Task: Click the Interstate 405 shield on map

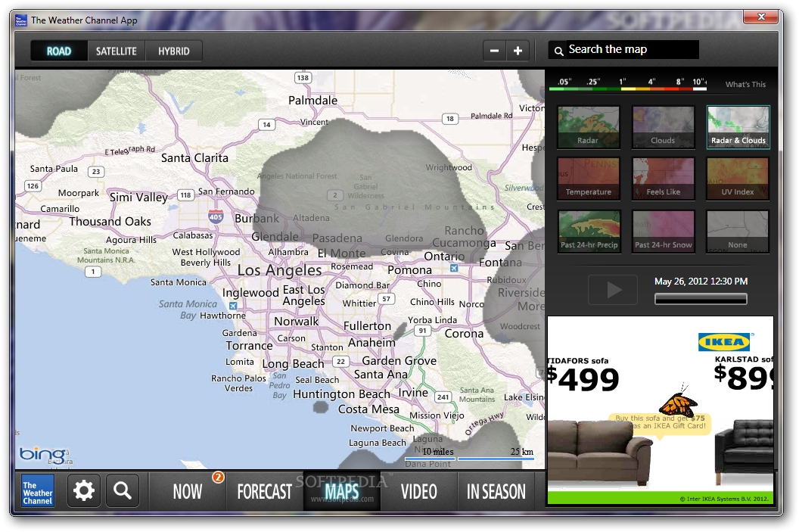Action: 216,216
